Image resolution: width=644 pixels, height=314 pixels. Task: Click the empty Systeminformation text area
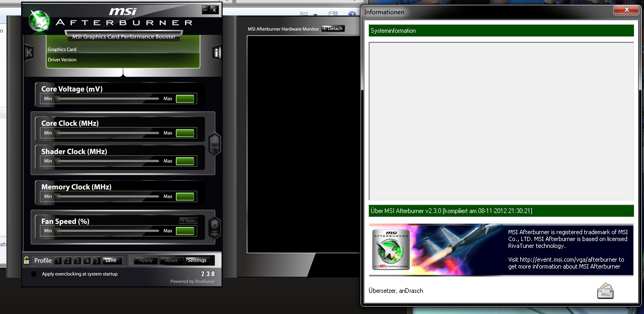pos(501,121)
